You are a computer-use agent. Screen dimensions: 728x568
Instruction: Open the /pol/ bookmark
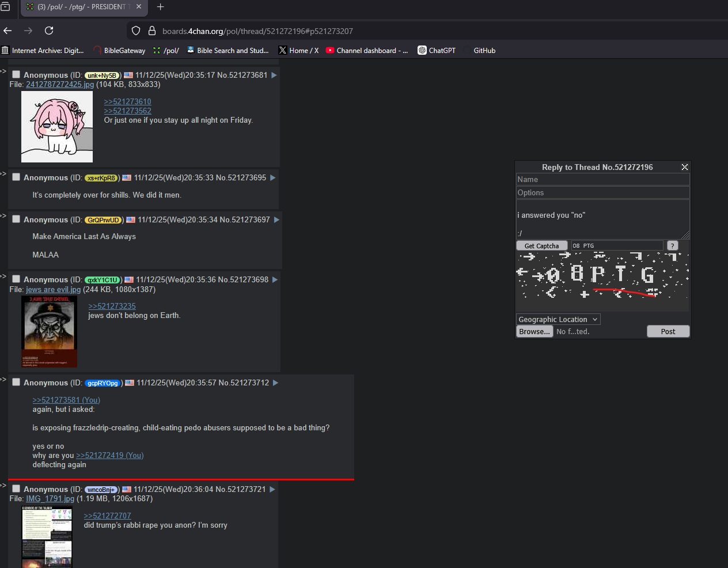pos(166,51)
